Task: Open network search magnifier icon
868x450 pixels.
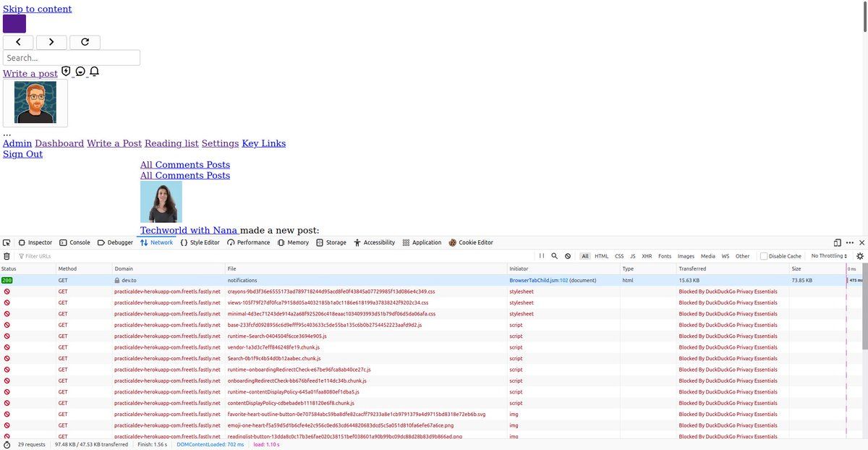Action: pyautogui.click(x=554, y=256)
